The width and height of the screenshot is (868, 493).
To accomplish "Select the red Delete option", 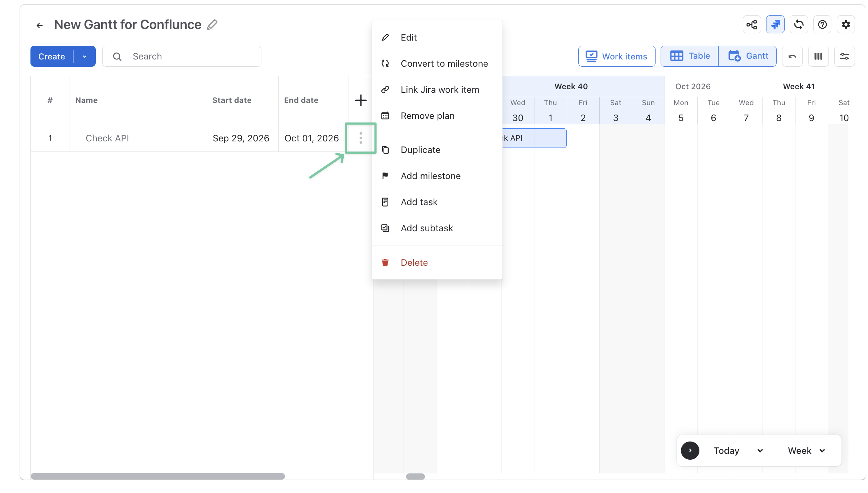I will tap(437, 262).
